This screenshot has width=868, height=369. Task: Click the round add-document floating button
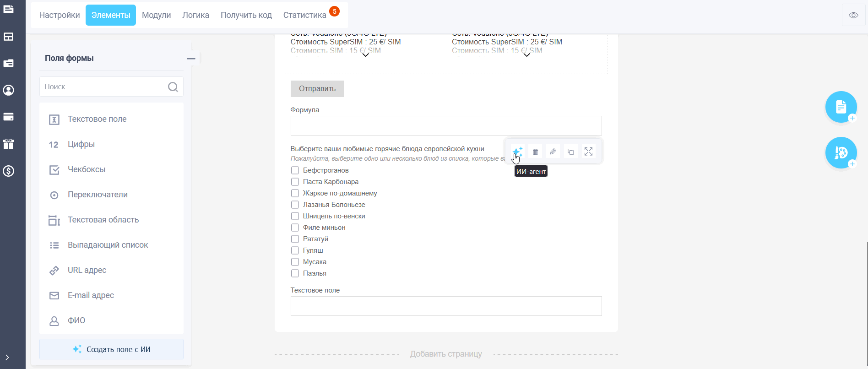(x=841, y=107)
